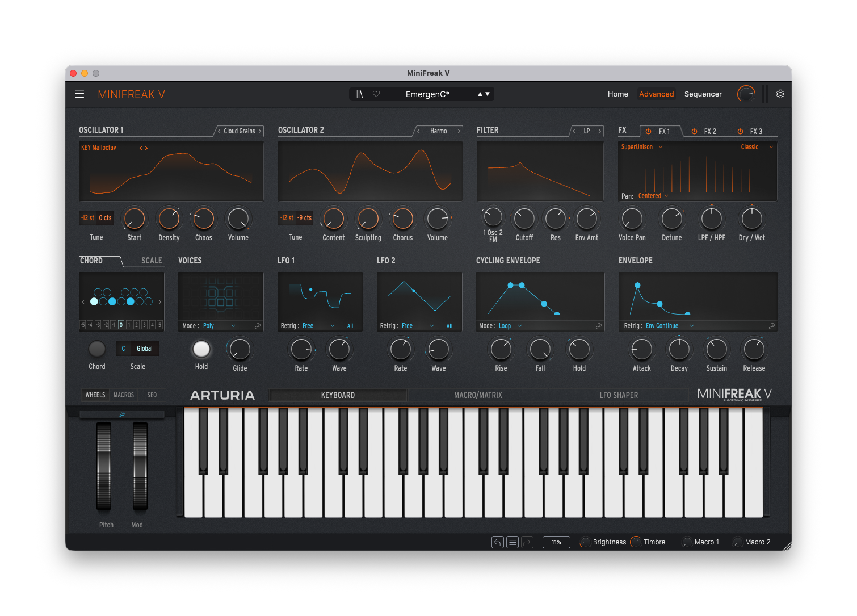
Task: Toggle FX 2 power button
Action: click(x=694, y=131)
